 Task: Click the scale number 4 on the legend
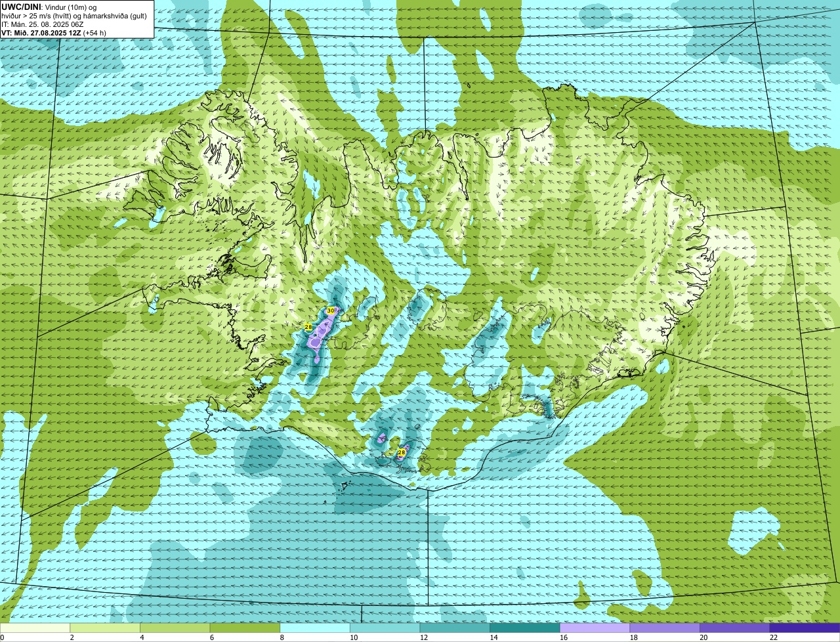[x=142, y=637]
